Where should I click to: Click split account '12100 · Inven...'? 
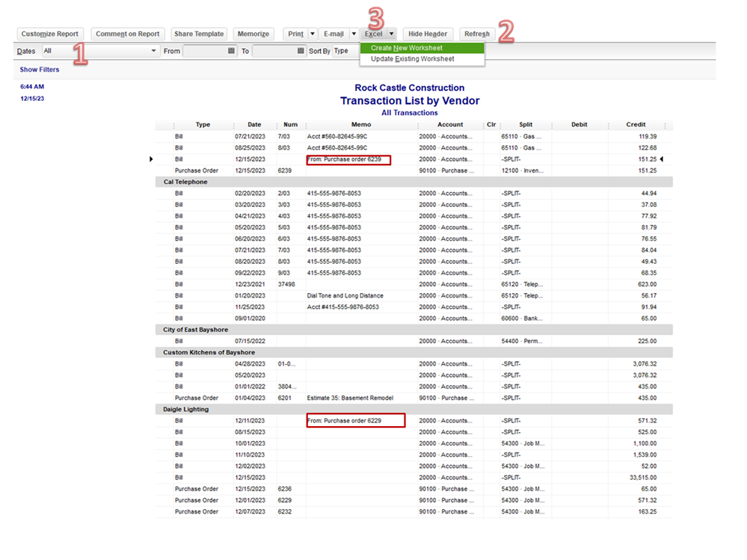[x=522, y=170]
